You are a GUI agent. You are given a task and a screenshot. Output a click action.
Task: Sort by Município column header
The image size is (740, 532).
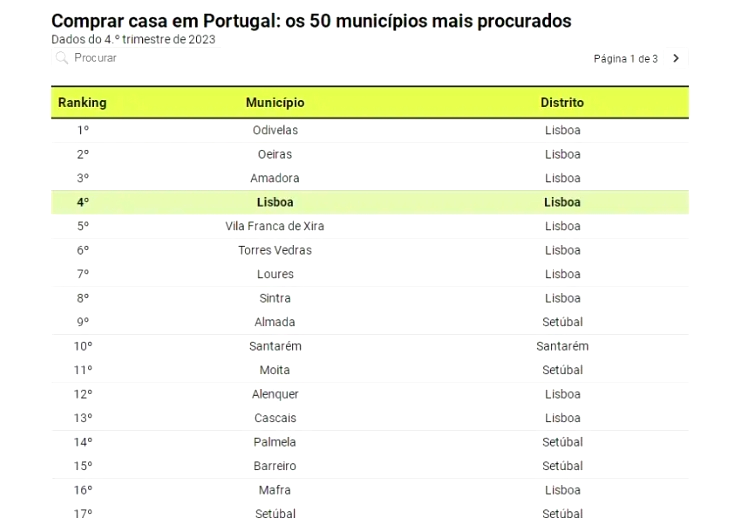pos(275,102)
